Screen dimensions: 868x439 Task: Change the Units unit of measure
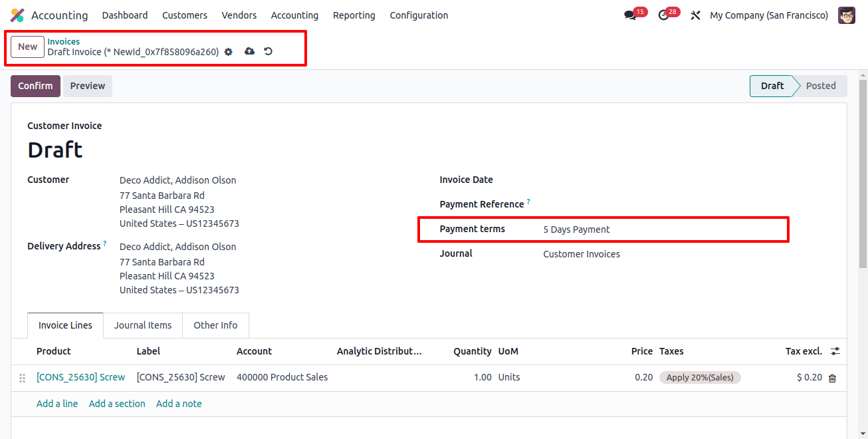(509, 377)
